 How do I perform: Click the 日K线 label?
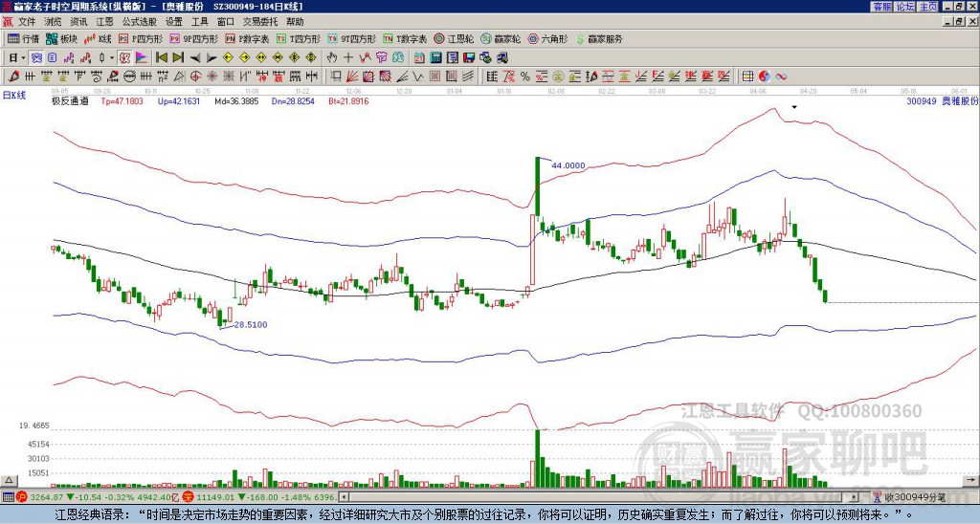click(x=14, y=96)
